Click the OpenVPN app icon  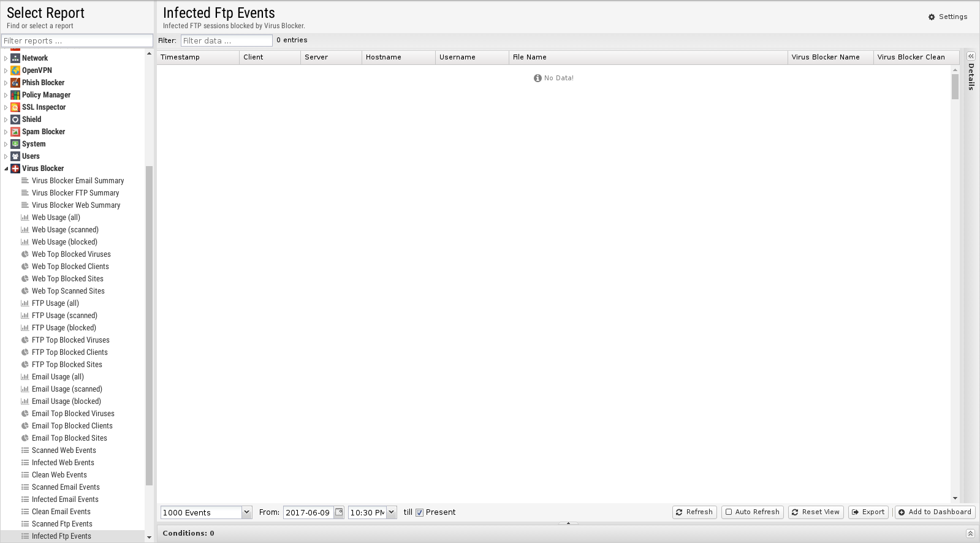pyautogui.click(x=15, y=70)
